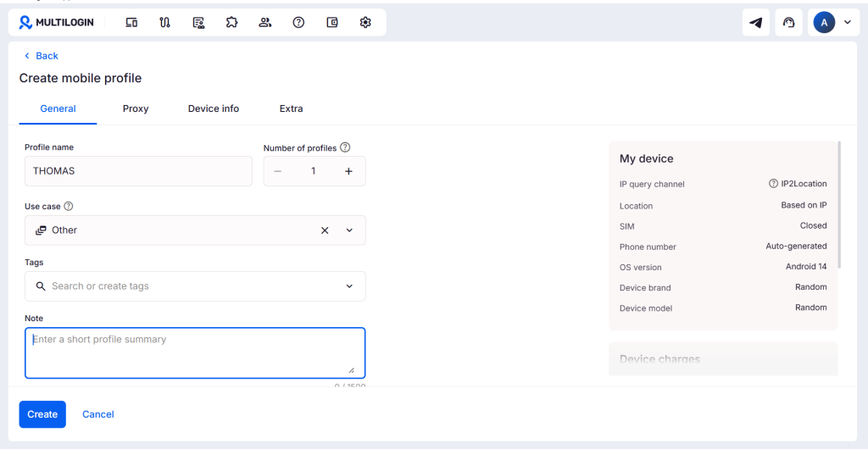868x449 pixels.
Task: Cancel profile creation
Action: pos(98,414)
